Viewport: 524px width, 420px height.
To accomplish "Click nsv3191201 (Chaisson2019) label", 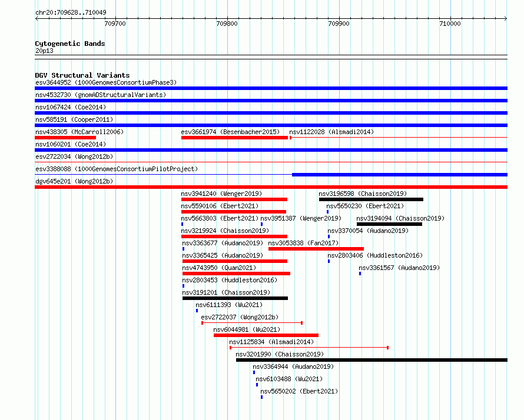I will [227, 292].
